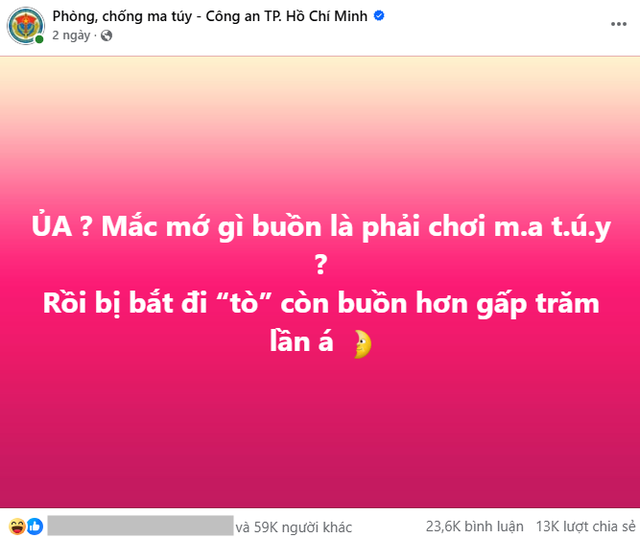Click the globe public privacy icon
640x538 pixels.
tap(107, 36)
